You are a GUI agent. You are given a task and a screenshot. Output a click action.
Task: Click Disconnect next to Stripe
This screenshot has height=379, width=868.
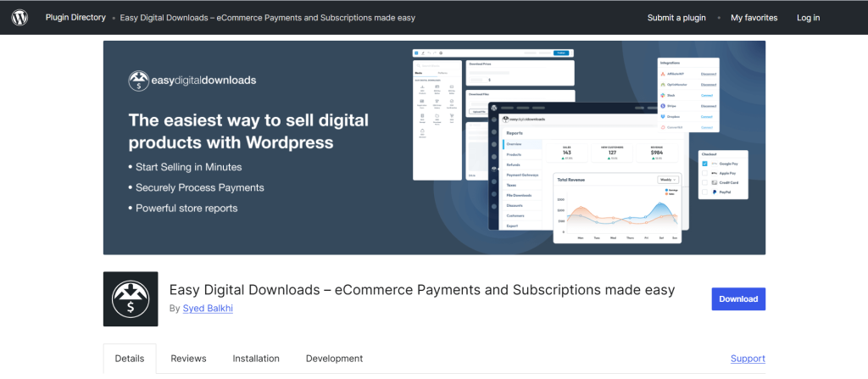pos(709,106)
